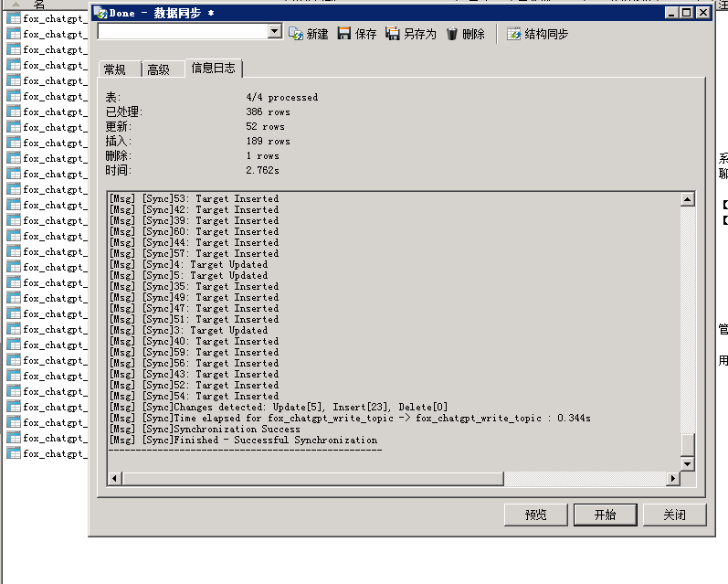Click the data sync window title icon
Screen dimensions: 728x584
coord(100,13)
